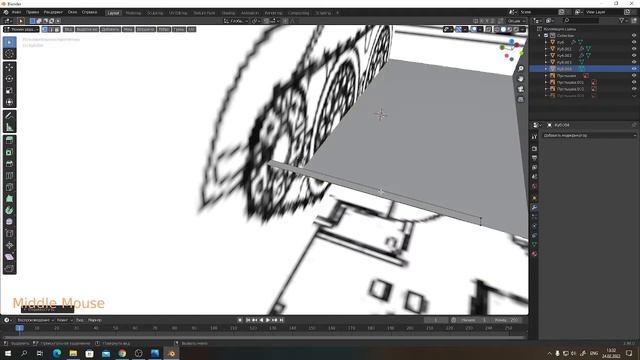Open Modifiers wrench tab in Properties
This screenshot has width=640, height=360.
tap(534, 207)
